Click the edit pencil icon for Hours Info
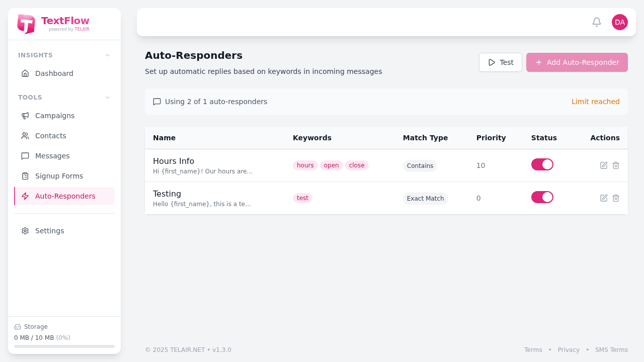The image size is (644, 362). 603,165
